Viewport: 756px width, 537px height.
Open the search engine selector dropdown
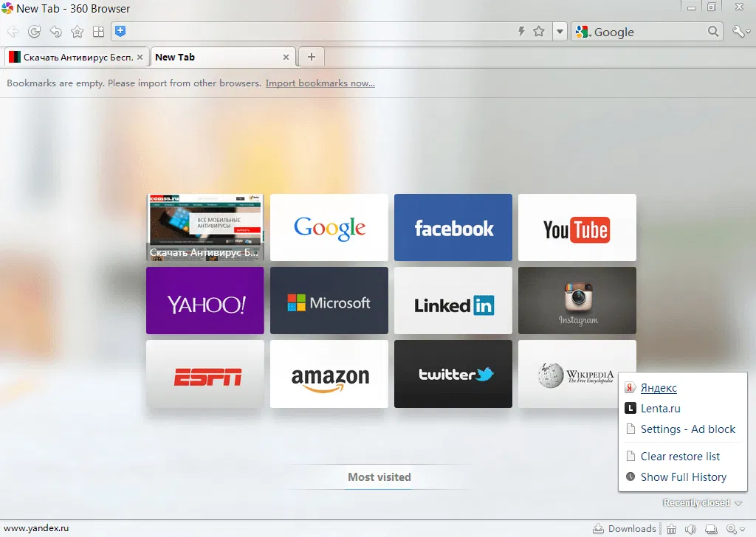(583, 32)
